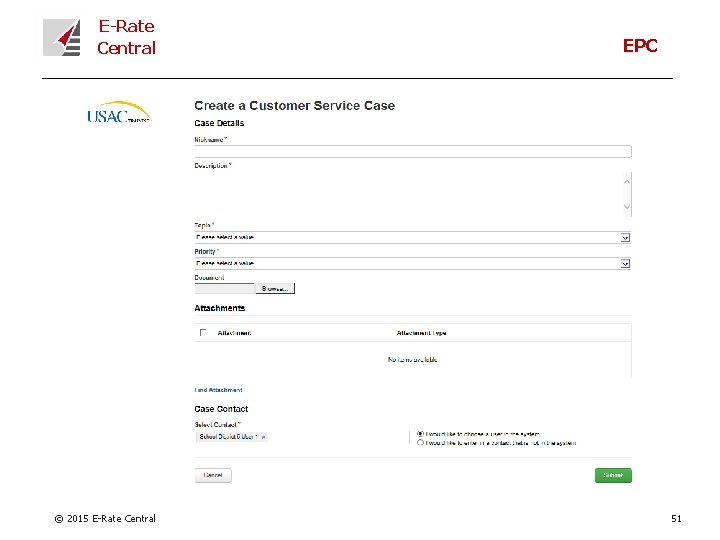Toggle the Attachments select-all checkbox
This screenshot has width=720, height=540.
pyautogui.click(x=203, y=333)
